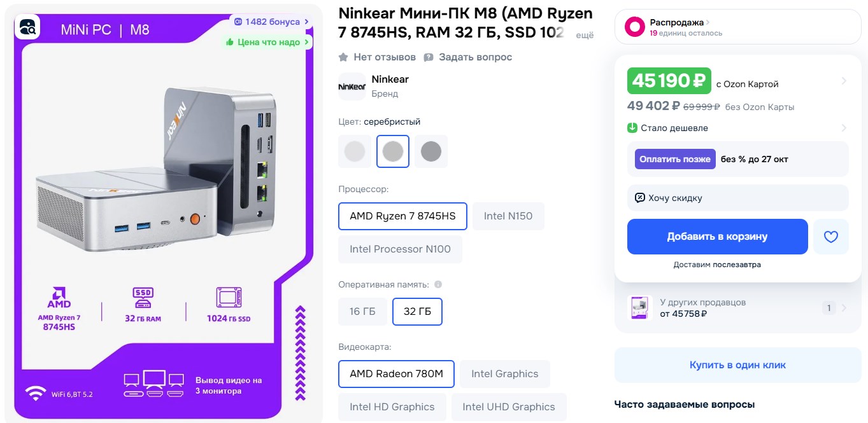868x423 pixels.
Task: Click the Купить в один клик button
Action: 737,365
